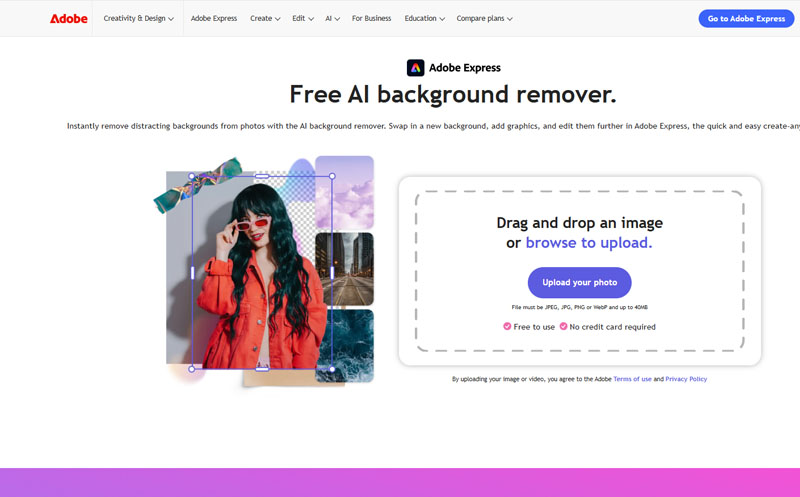Open the Compare plans dropdown
Image resolution: width=800 pixels, height=497 pixels.
click(484, 18)
